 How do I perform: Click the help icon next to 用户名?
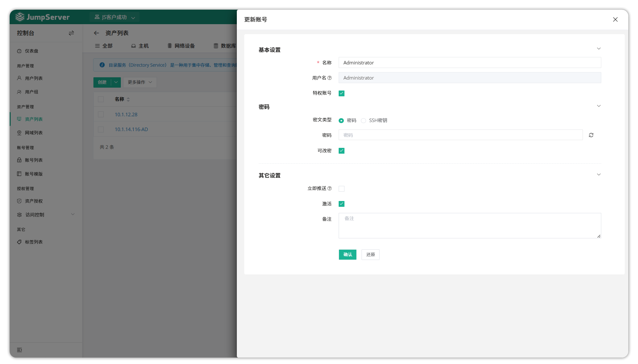pyautogui.click(x=329, y=78)
